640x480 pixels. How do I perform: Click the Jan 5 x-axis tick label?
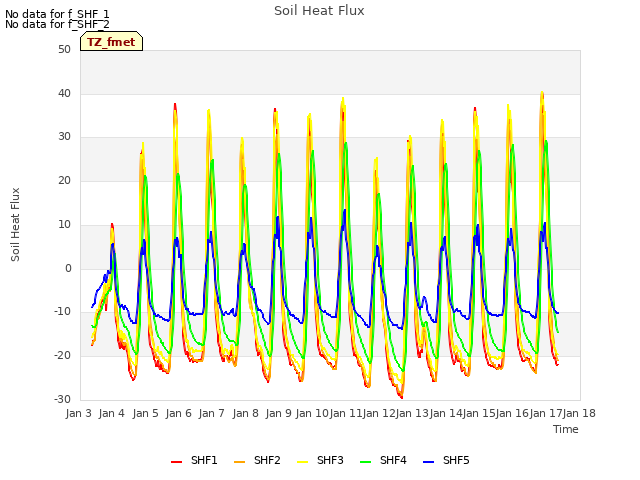click(145, 413)
